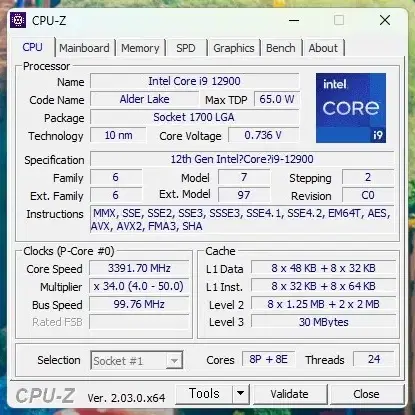415x415 pixels.
Task: Open the Memory tab
Action: (140, 48)
